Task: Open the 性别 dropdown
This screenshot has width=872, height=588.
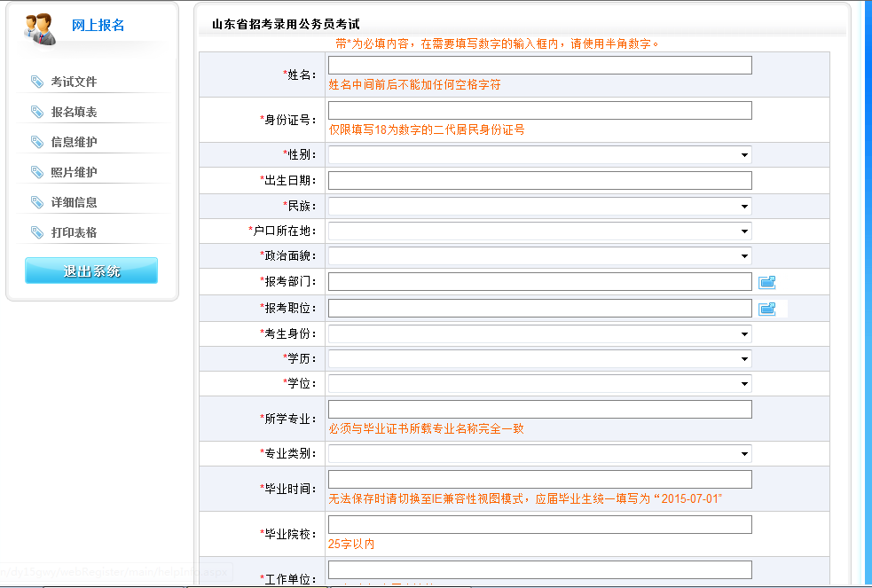Action: click(743, 154)
